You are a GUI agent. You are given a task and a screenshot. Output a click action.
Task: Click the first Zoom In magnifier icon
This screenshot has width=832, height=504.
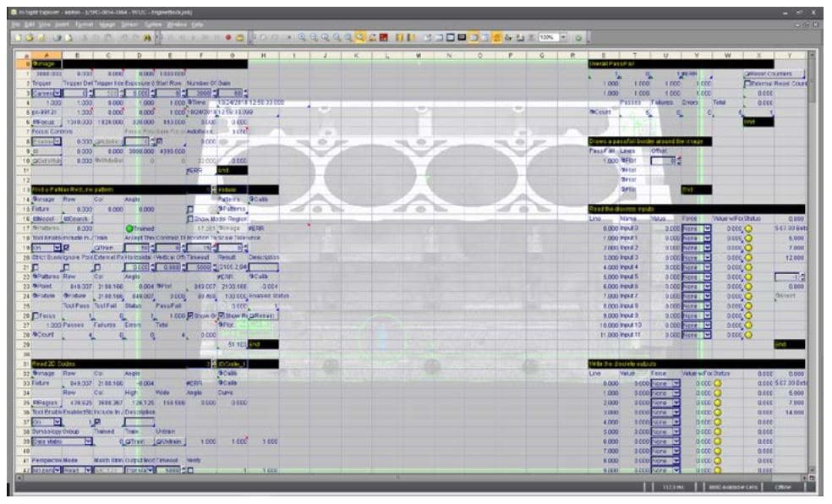click(302, 38)
